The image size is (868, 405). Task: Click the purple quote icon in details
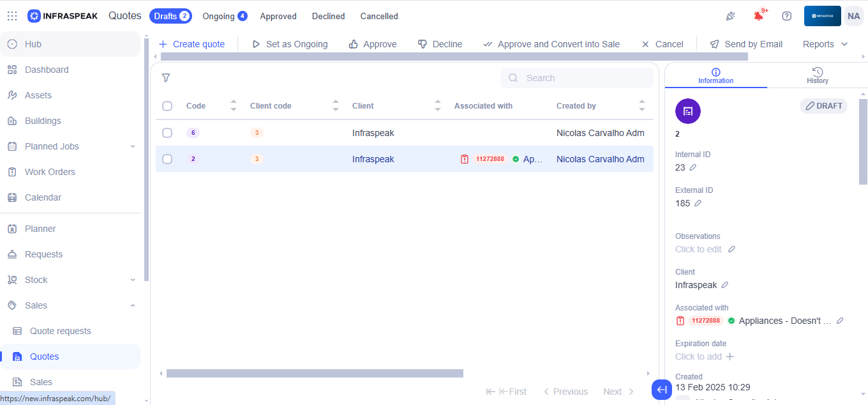point(688,111)
